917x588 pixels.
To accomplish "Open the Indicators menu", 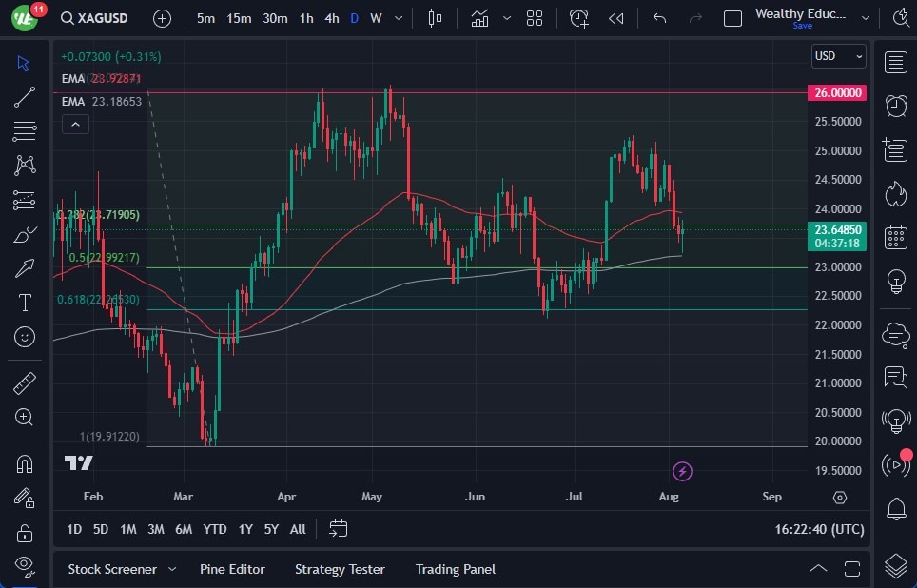I will (x=479, y=18).
